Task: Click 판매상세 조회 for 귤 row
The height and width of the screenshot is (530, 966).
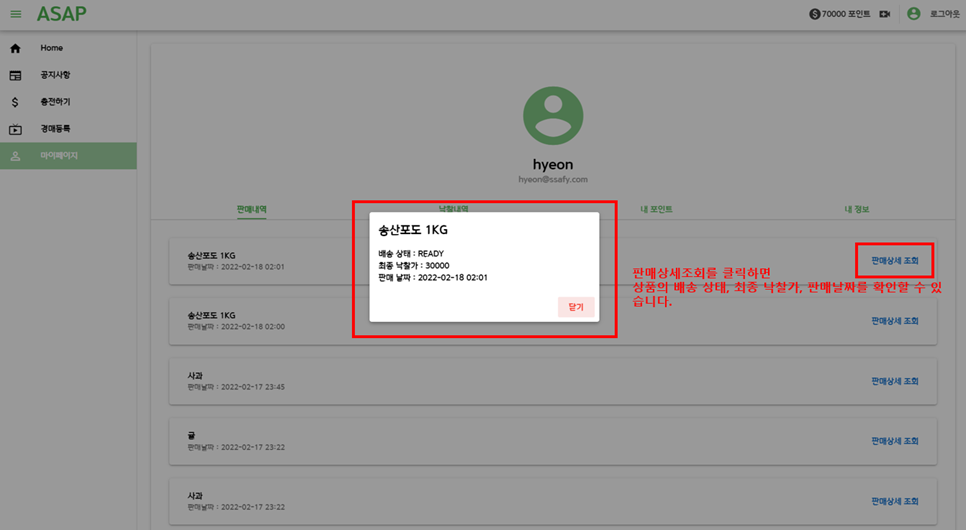Action: click(895, 441)
